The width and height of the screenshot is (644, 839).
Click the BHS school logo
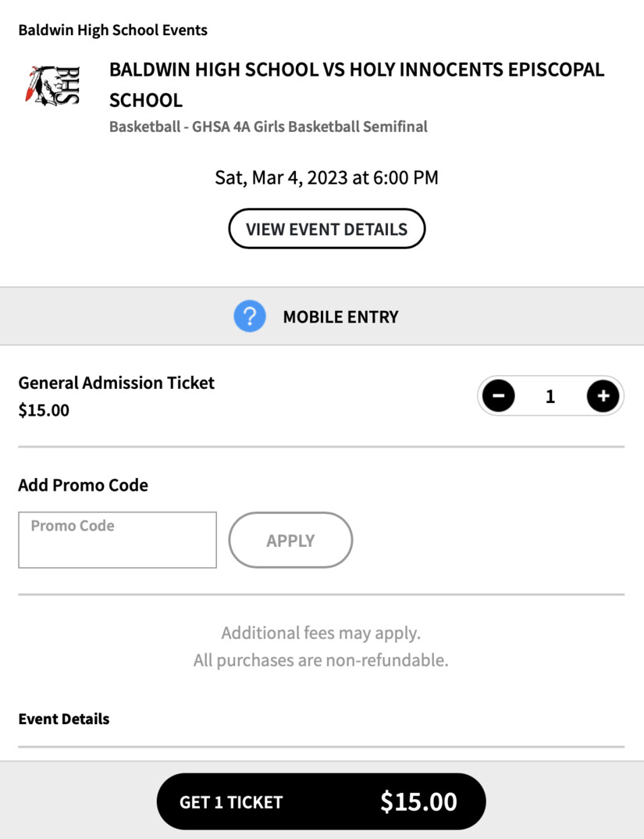click(x=52, y=86)
